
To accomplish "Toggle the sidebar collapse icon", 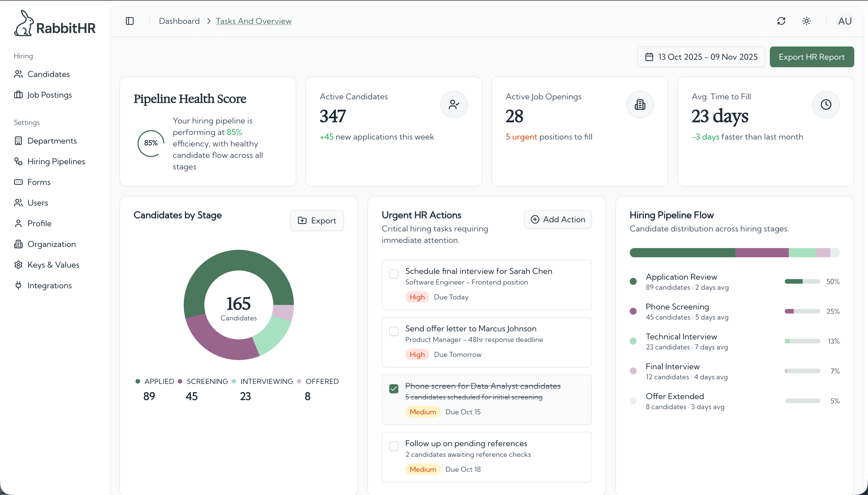I will point(129,21).
